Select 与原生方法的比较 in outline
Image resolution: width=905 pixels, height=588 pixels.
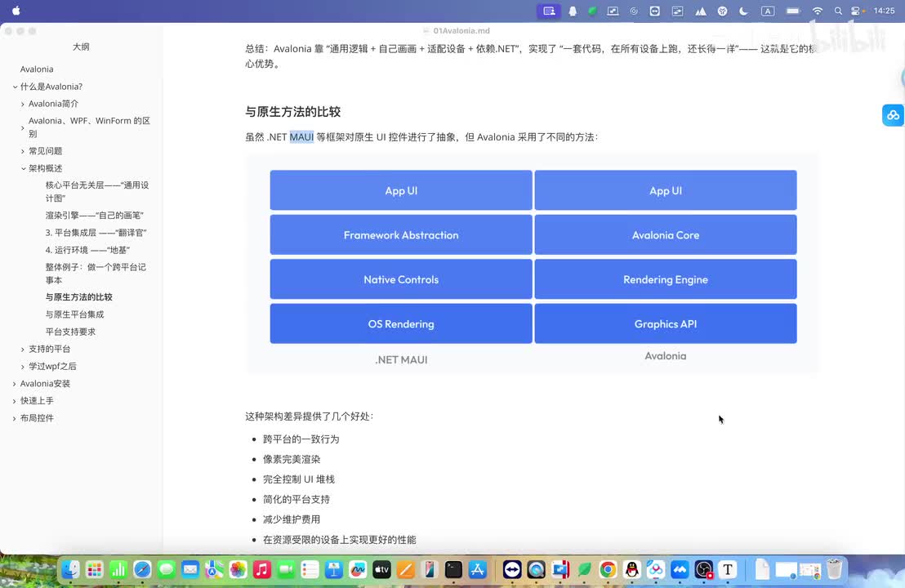[x=79, y=297]
